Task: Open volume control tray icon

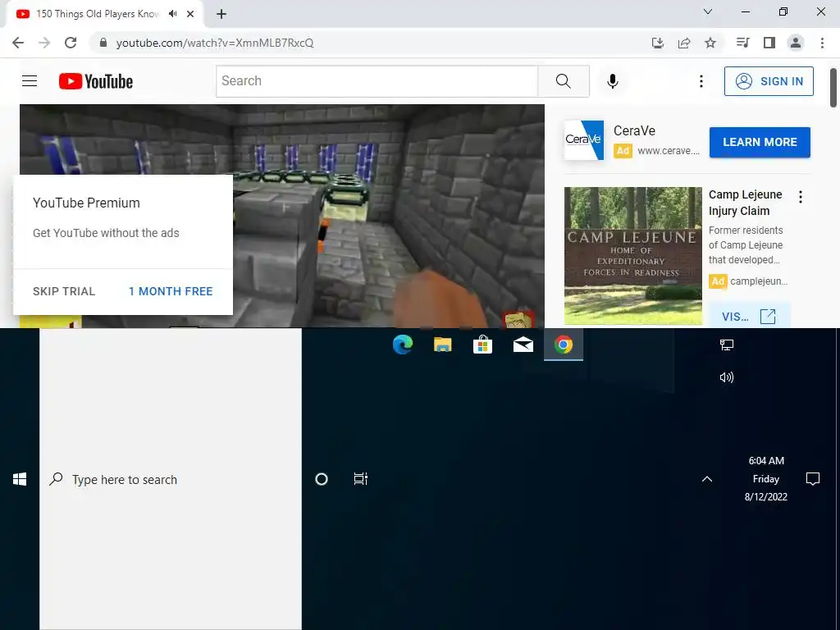Action: [x=727, y=377]
